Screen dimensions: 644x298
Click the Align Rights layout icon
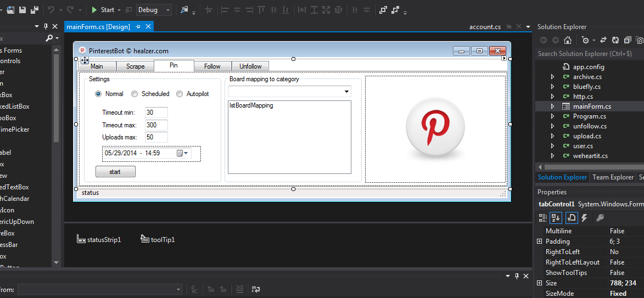249,9
